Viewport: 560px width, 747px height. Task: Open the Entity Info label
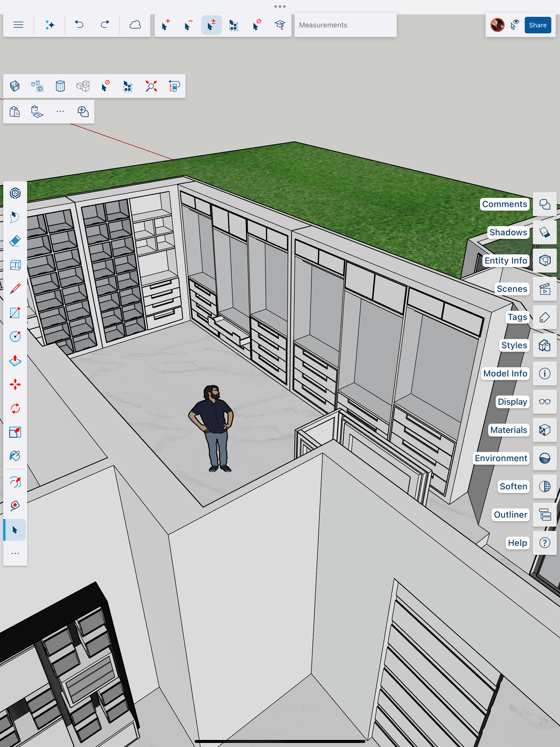(505, 261)
